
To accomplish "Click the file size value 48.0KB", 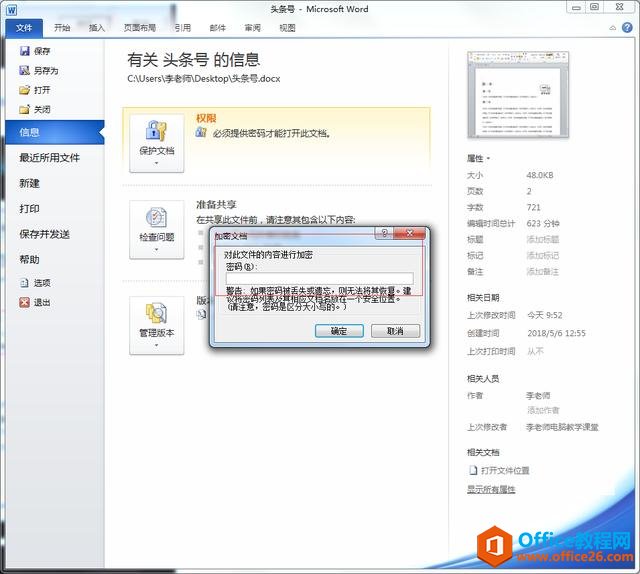I will click(540, 175).
